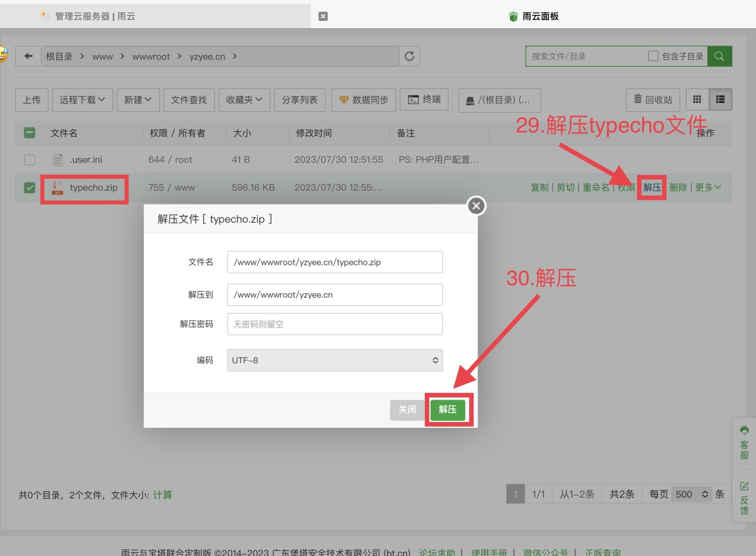Click the 解压密码 password field
Screen dimensions: 756x556
(x=335, y=324)
